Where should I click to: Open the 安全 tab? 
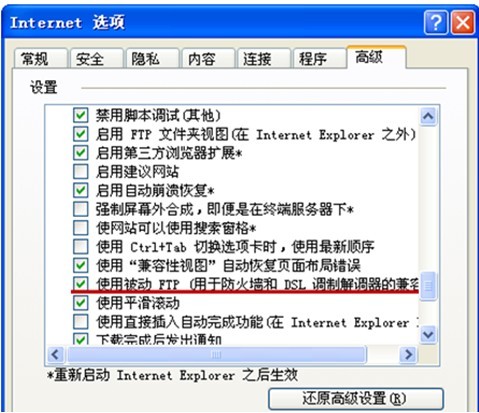[96, 59]
